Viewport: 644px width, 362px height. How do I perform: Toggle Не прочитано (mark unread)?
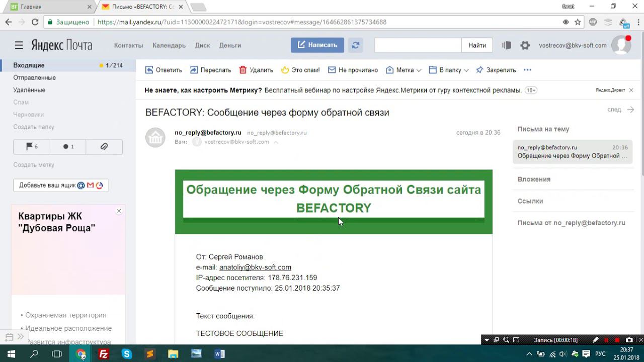353,70
